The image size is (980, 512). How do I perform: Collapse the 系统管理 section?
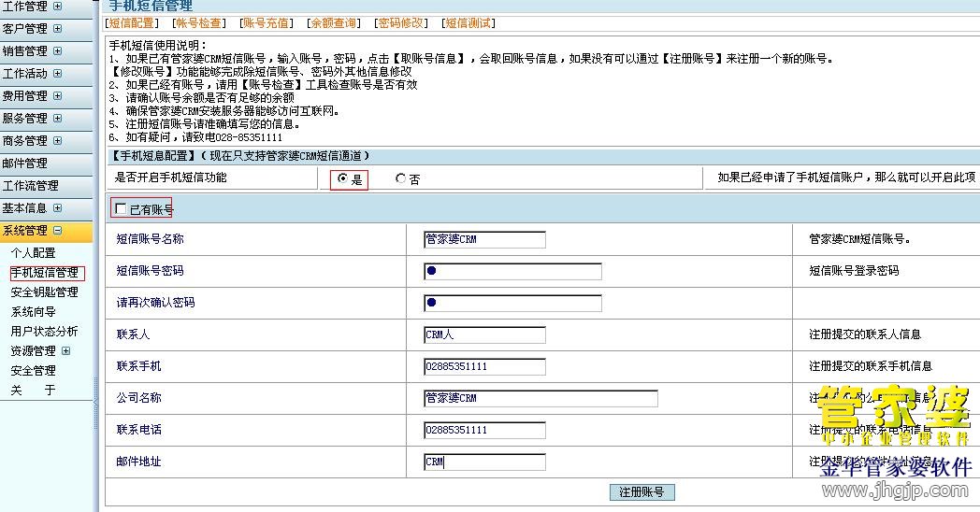pos(57,230)
